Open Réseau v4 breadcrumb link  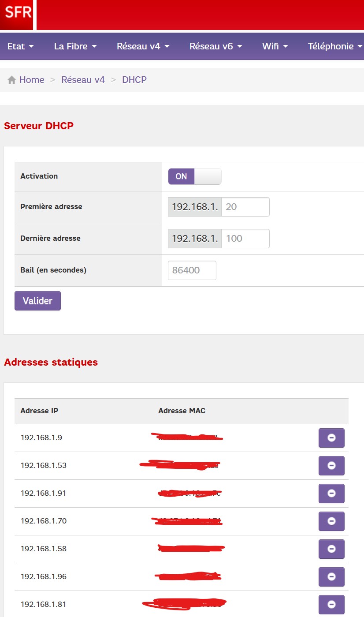pyautogui.click(x=83, y=80)
